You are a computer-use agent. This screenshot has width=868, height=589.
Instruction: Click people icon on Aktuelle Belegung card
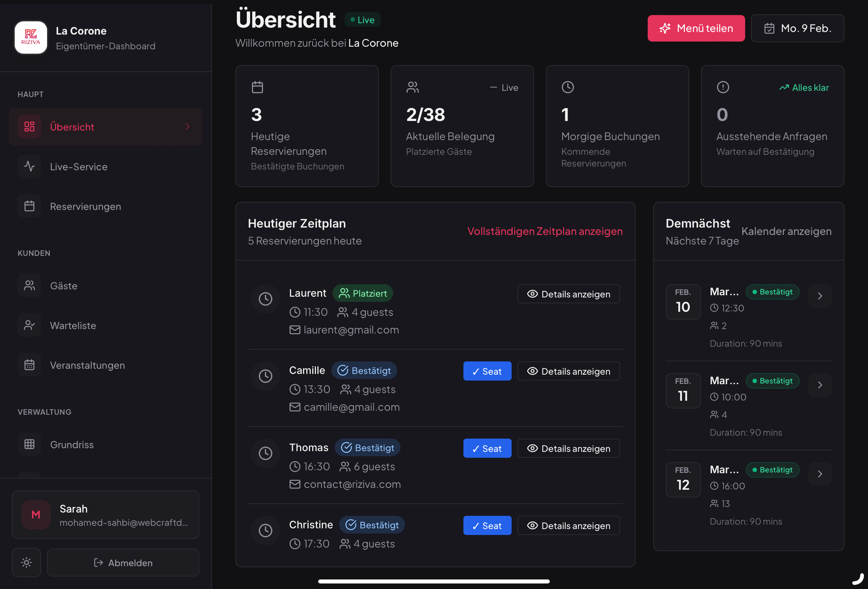[x=413, y=87]
